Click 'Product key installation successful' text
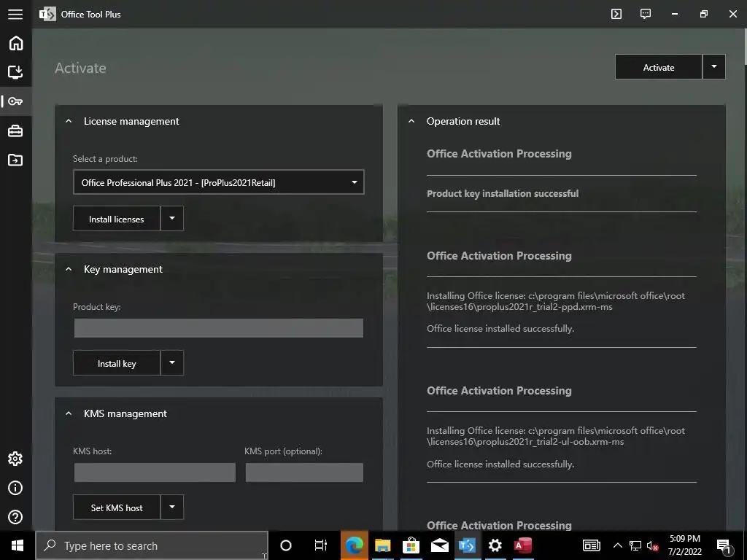The image size is (747, 560). pyautogui.click(x=503, y=194)
